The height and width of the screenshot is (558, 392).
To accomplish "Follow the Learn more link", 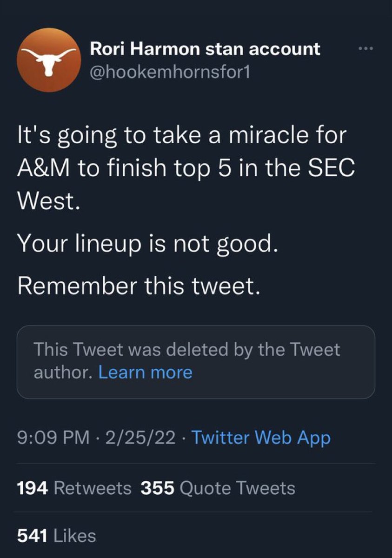I will [x=146, y=372].
